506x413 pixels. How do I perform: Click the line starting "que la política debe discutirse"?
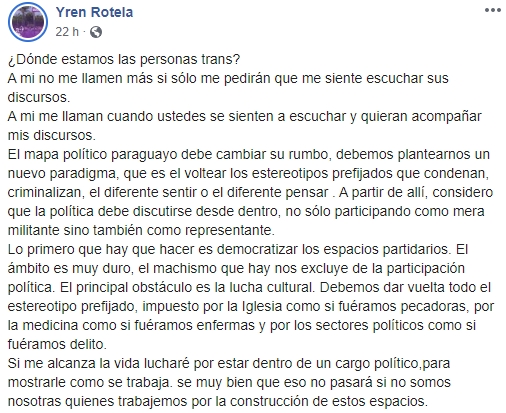(246, 211)
